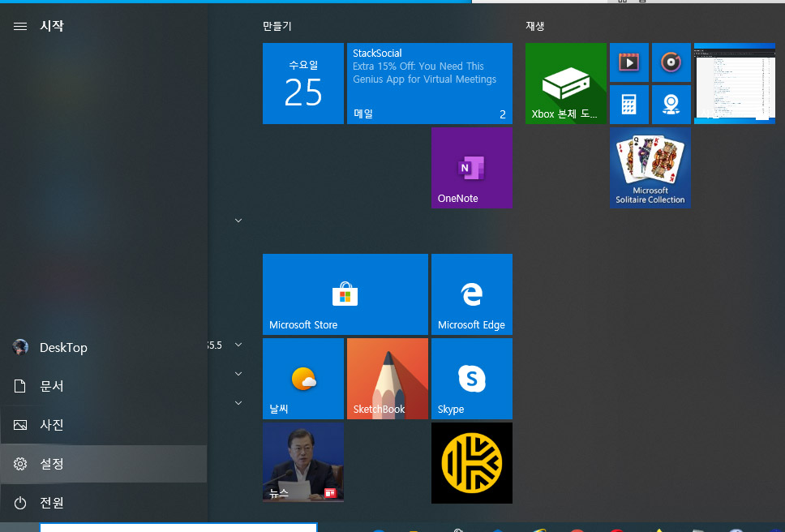Click the hamburger menu icon beside 시작
Screen dimensions: 785x532
click(20, 26)
